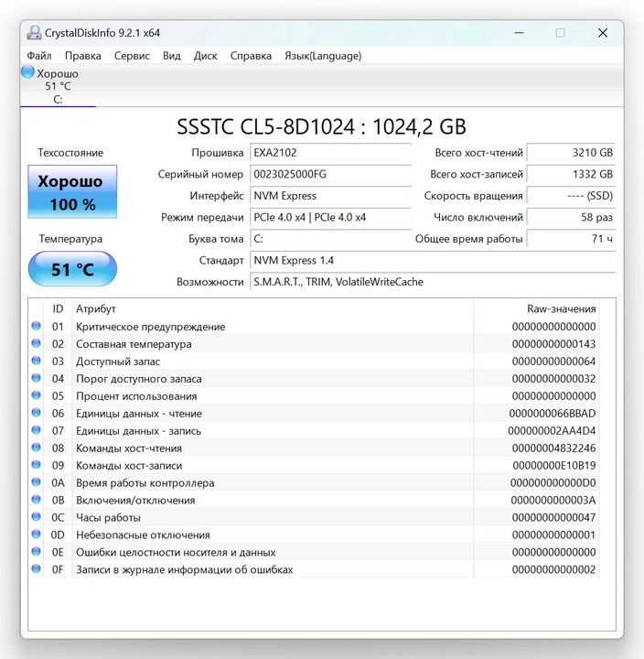Viewport: 644px width, 659px height.
Task: Select the C: disk tab showing 51 °C
Action: (x=58, y=86)
